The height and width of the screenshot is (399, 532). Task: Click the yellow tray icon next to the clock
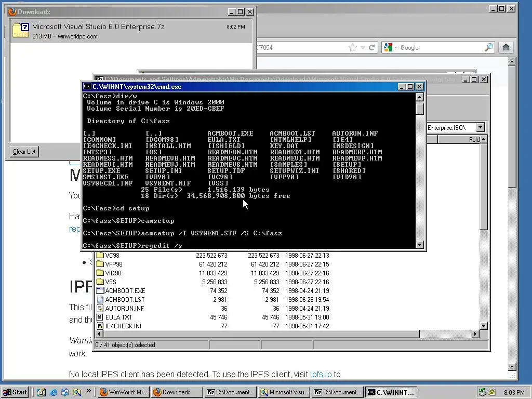[x=491, y=392]
